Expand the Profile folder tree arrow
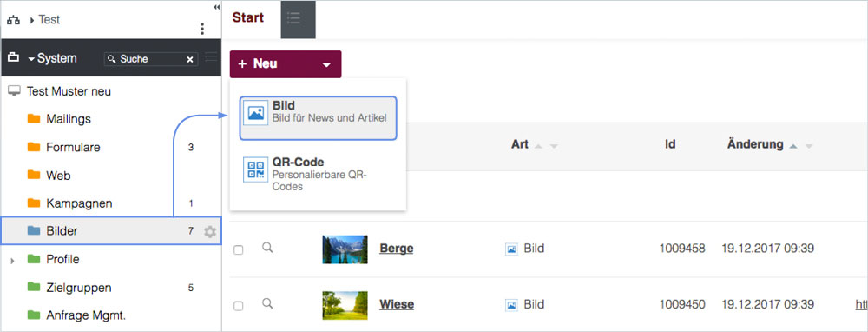The width and height of the screenshot is (868, 332). (x=12, y=261)
